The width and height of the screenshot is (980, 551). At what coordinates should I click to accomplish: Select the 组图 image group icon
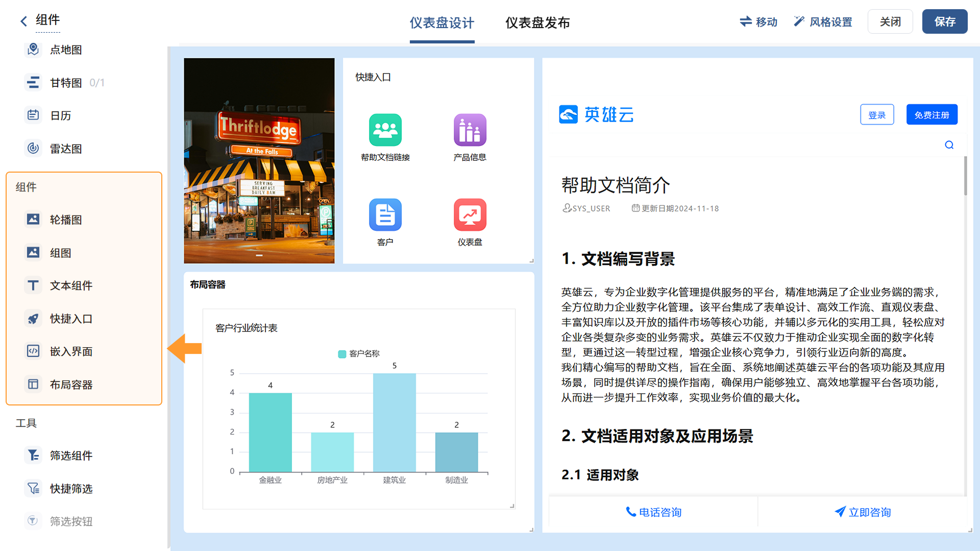click(33, 253)
